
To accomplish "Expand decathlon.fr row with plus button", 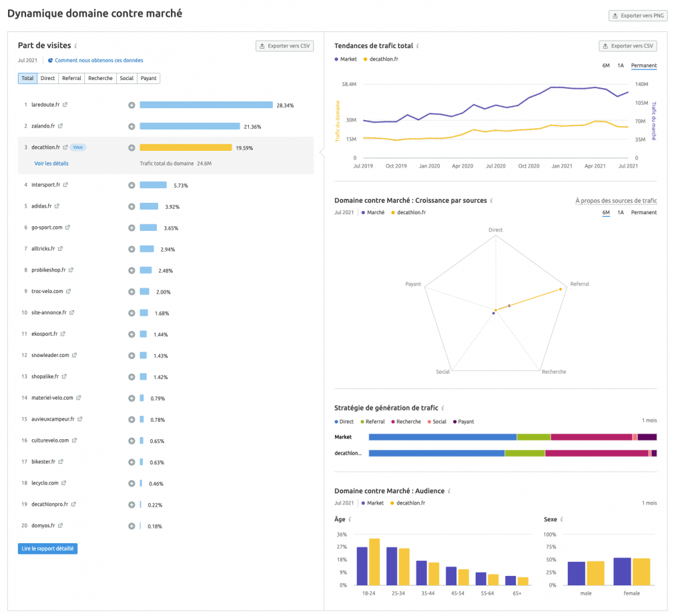I will tap(131, 148).
